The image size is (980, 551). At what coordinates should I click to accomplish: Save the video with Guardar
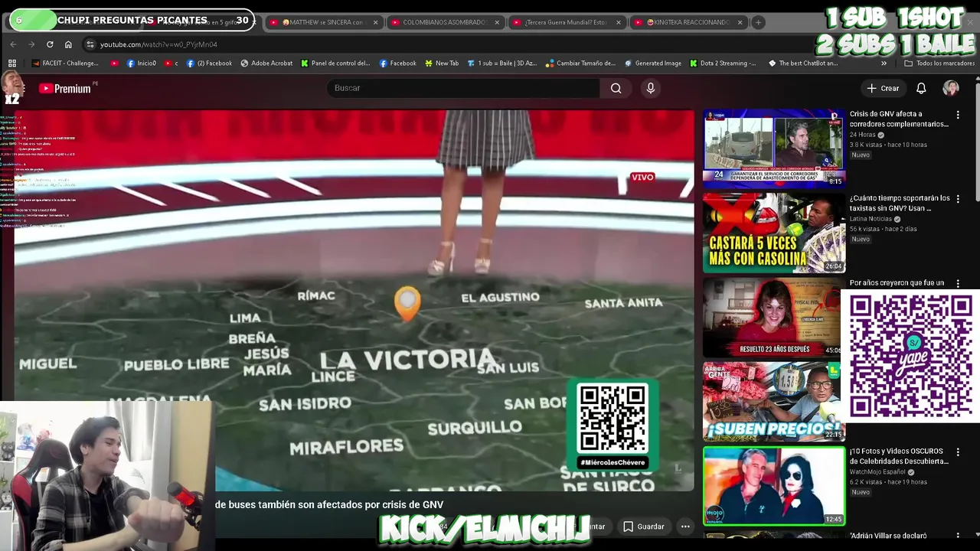(643, 527)
